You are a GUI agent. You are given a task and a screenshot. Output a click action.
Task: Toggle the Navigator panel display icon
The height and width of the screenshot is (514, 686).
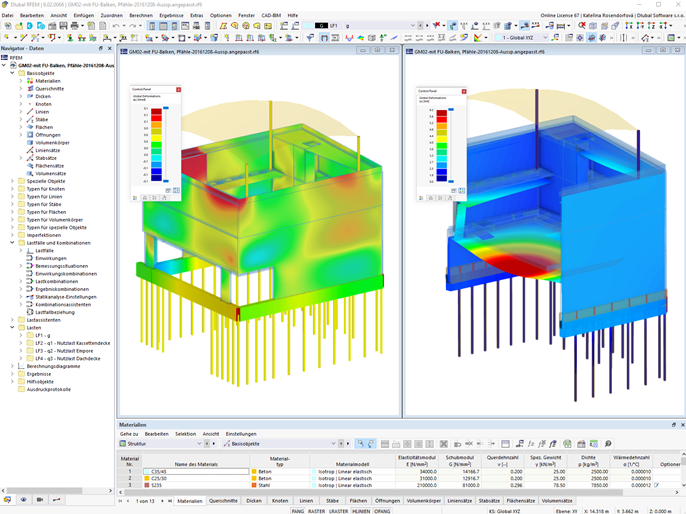pos(152,26)
